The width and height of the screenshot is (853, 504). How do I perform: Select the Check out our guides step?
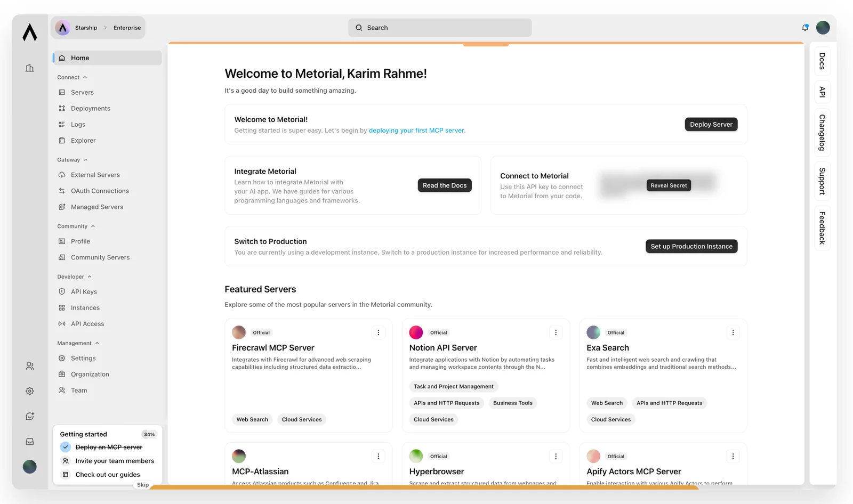click(x=107, y=475)
